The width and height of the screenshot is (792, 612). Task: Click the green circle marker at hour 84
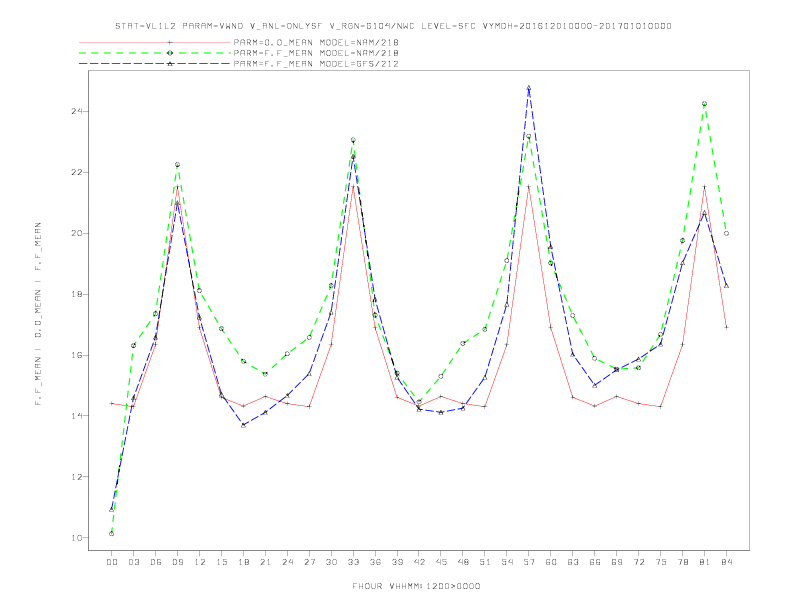[x=726, y=233]
